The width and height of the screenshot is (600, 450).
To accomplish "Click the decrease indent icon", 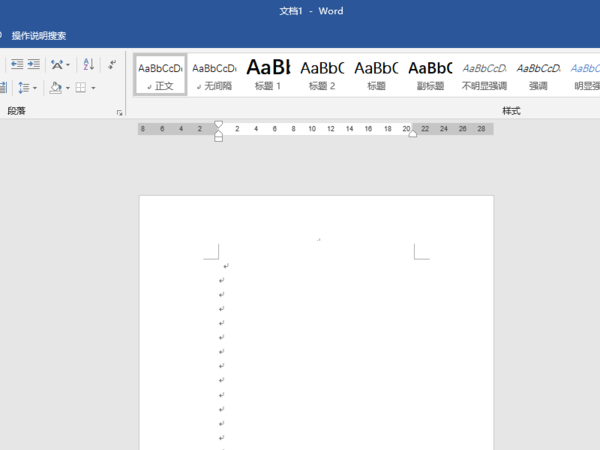I will tap(16, 64).
